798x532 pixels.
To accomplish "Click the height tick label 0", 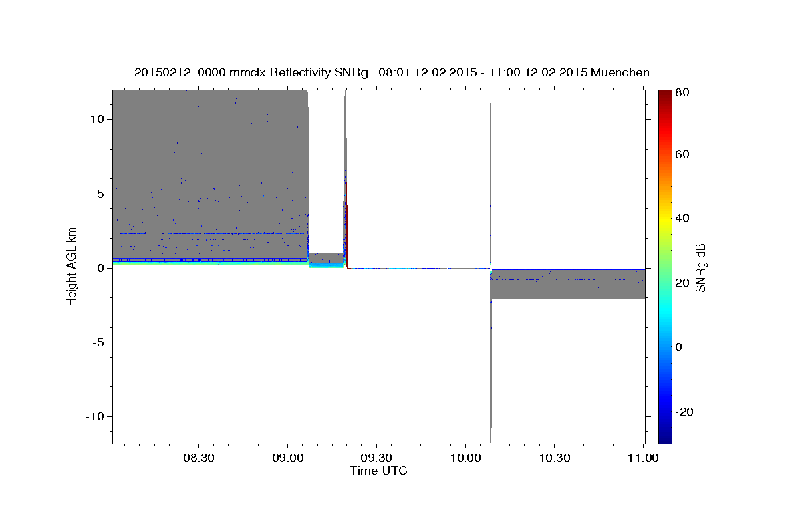I will point(102,268).
